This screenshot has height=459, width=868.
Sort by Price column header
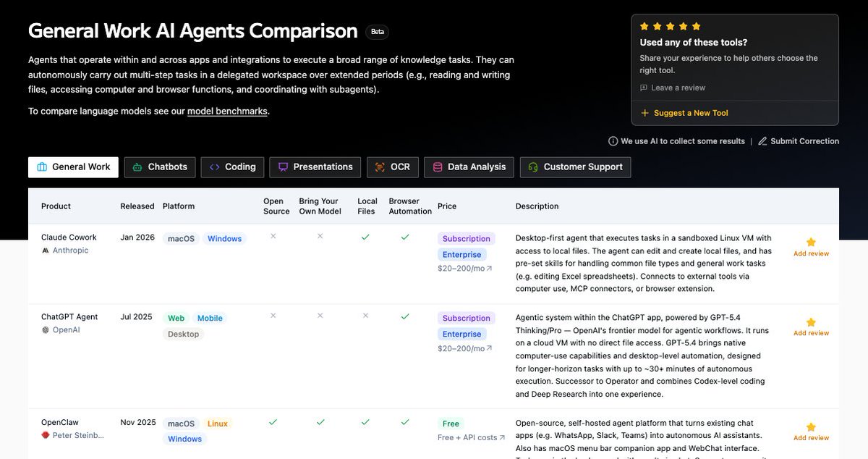[447, 206]
